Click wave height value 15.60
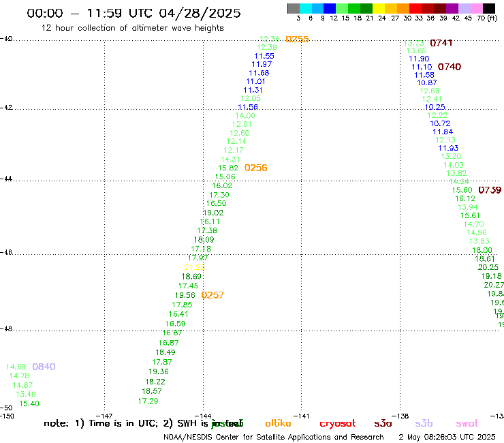 [462, 190]
